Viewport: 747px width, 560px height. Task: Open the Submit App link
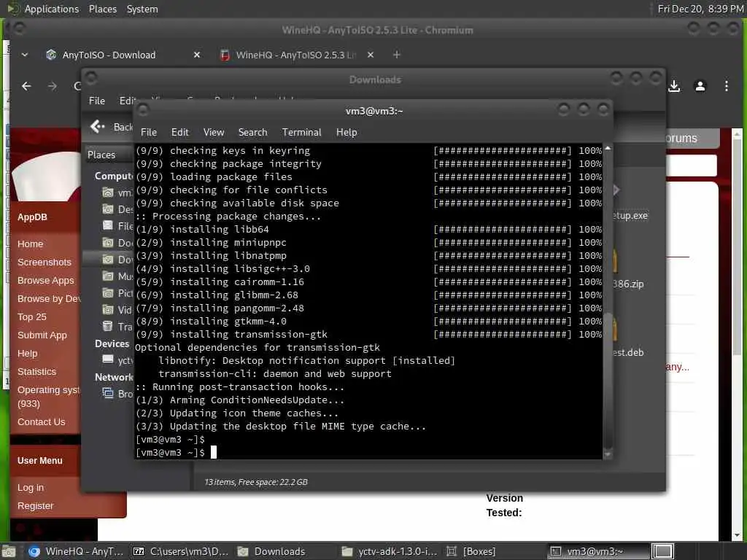click(x=42, y=335)
